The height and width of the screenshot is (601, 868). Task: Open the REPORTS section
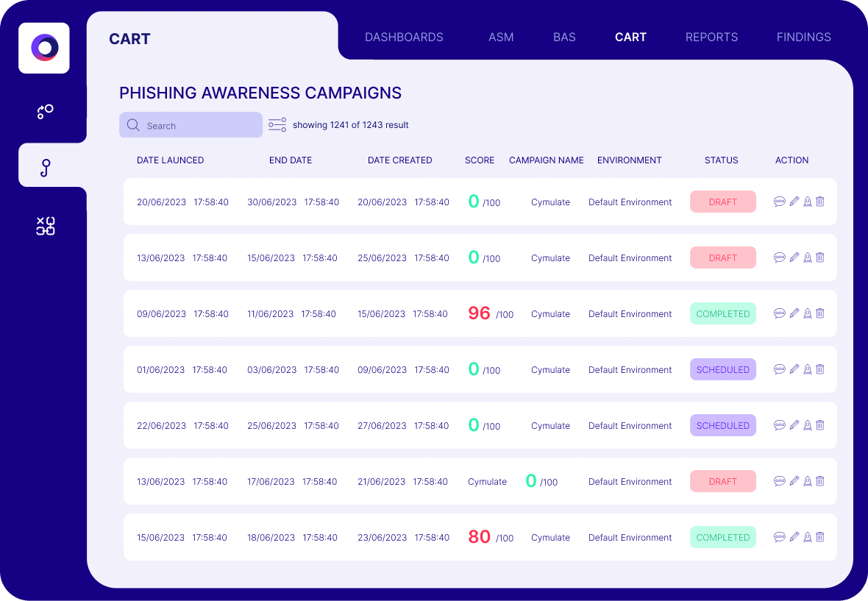pyautogui.click(x=711, y=37)
